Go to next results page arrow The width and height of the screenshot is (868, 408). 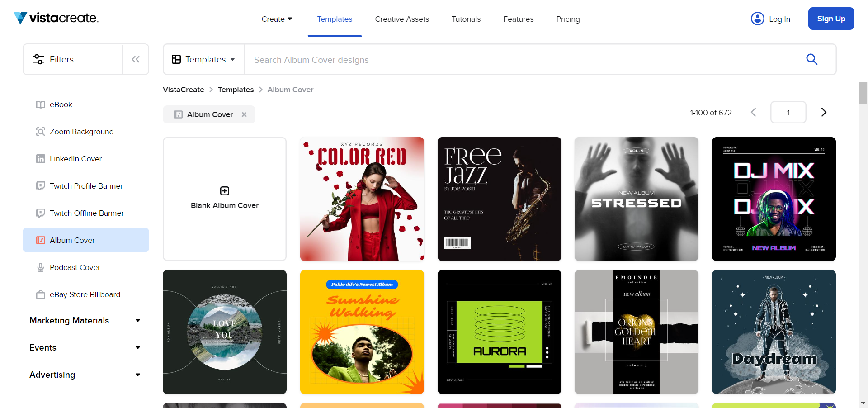point(824,112)
